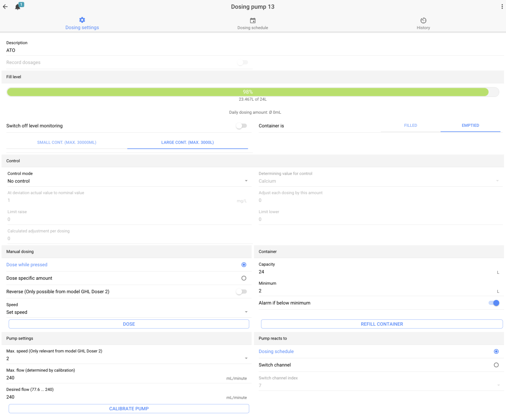Go back with the arrow icon

[x=5, y=7]
